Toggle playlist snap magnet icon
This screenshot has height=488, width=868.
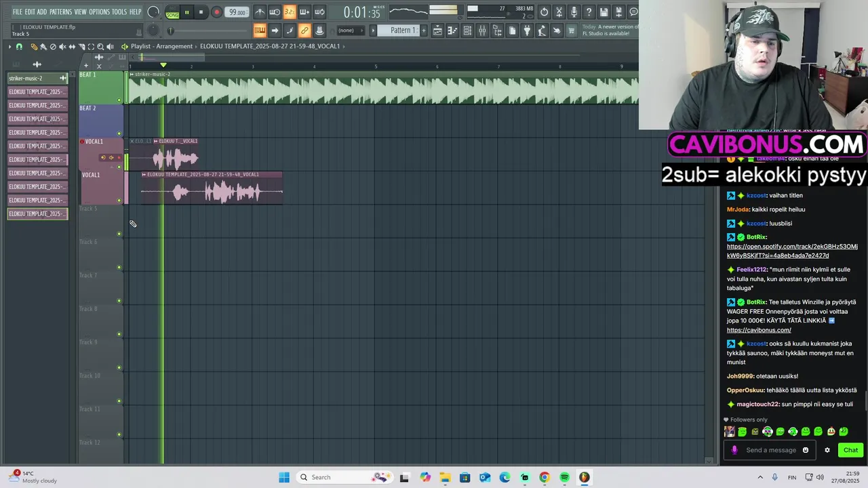click(x=19, y=46)
